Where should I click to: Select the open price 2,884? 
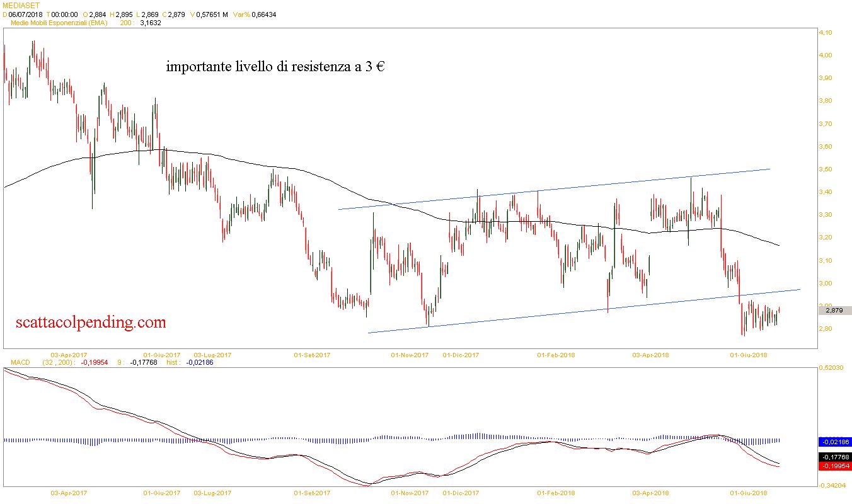point(98,14)
